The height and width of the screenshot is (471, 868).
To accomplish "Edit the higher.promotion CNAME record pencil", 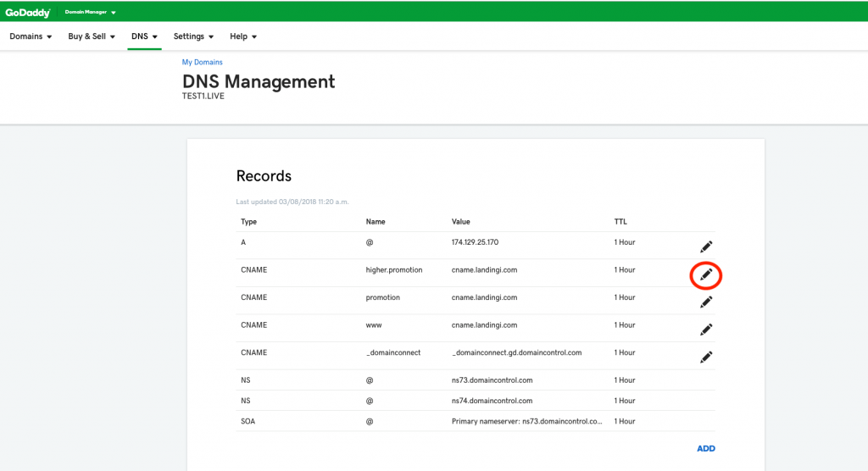I will pyautogui.click(x=706, y=274).
